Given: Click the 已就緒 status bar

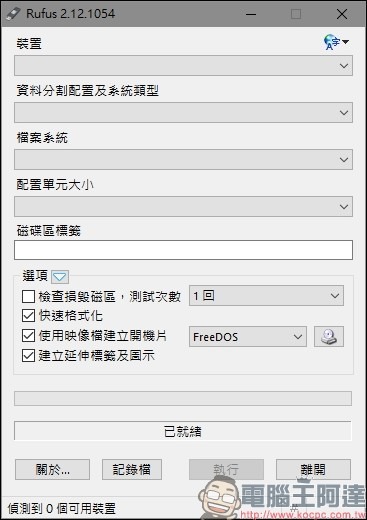Looking at the screenshot, I should 183,431.
